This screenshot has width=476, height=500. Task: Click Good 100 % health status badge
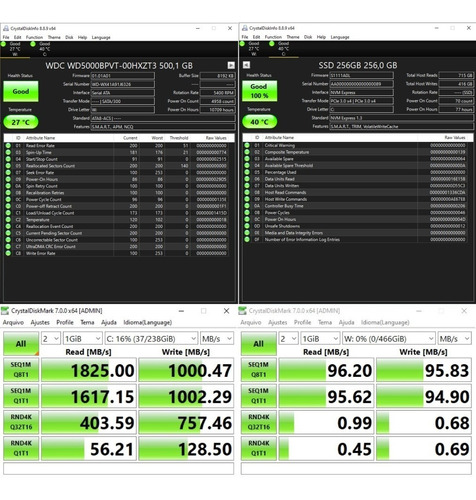[x=259, y=91]
